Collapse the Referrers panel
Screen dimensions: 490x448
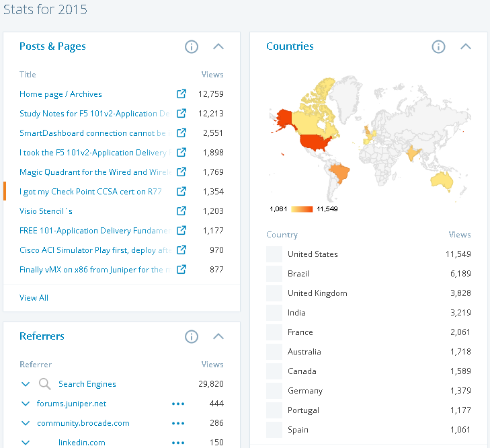(218, 336)
